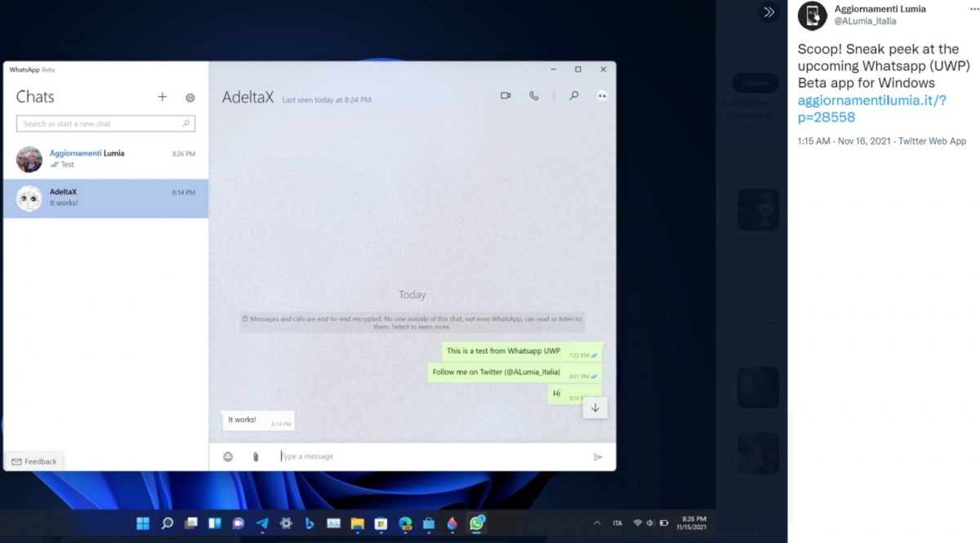Screen dimensions: 980x543
Task: Open WhatsApp settings gear icon
Action: click(190, 98)
